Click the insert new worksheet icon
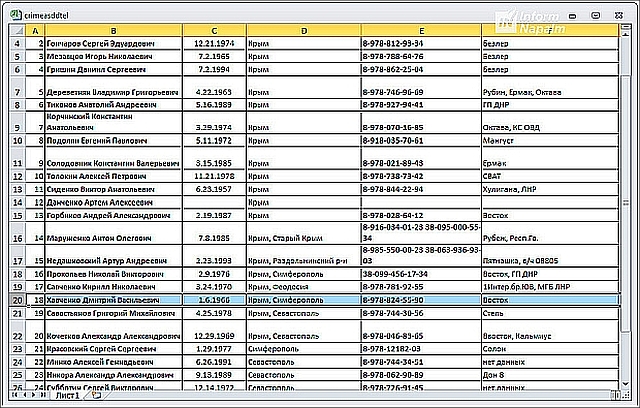The image size is (640, 408). [96, 395]
